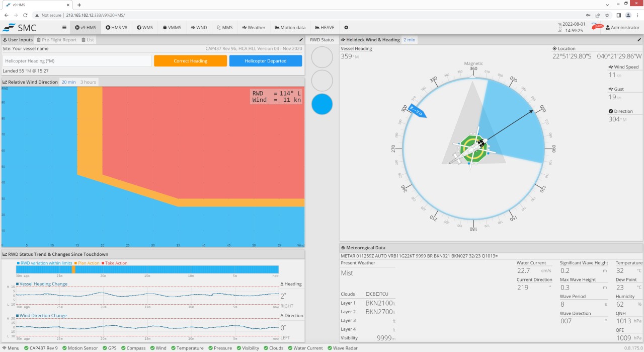Image resolution: width=644 pixels, height=352 pixels.
Task: Bookmark this page with the star icon
Action: point(607,15)
